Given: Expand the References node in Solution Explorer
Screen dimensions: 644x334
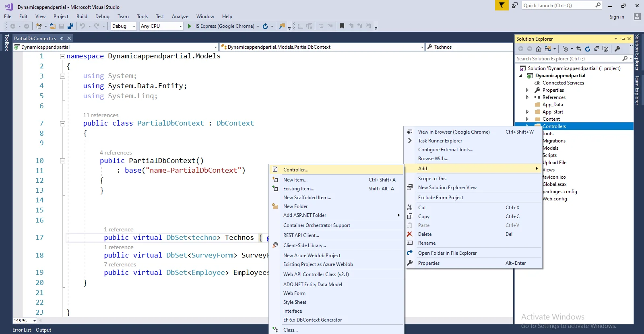Looking at the screenshot, I should (527, 97).
